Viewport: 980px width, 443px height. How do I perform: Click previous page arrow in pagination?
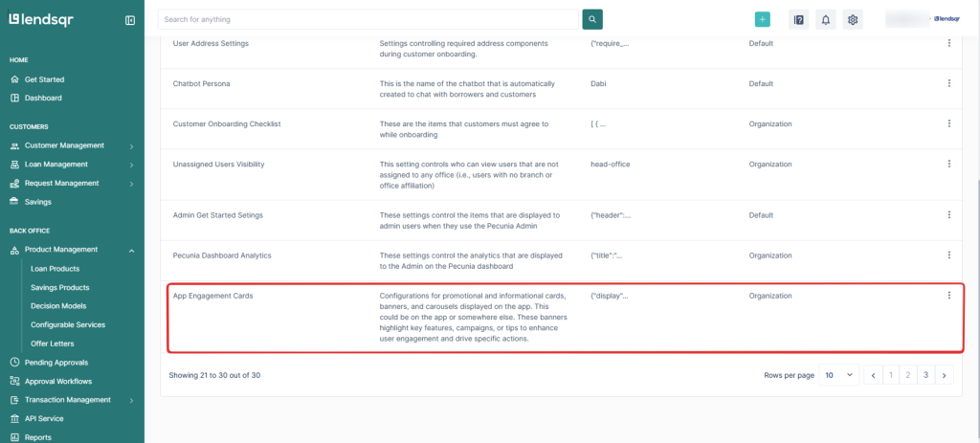click(873, 376)
